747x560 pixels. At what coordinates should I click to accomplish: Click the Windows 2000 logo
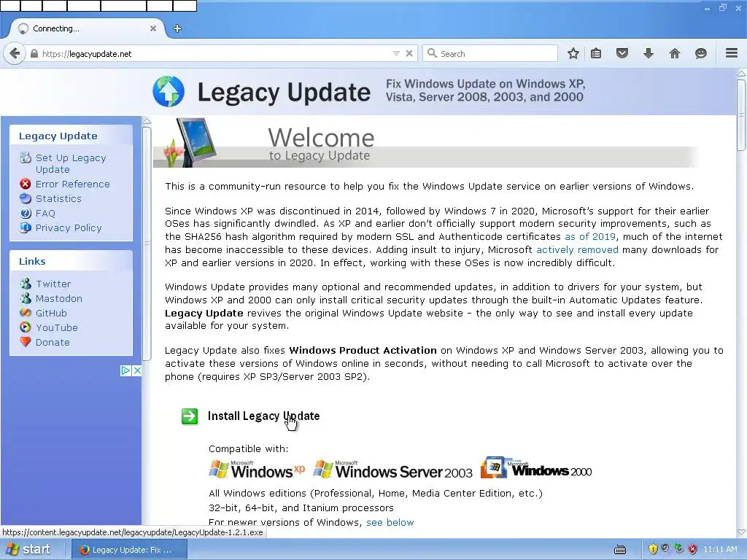tap(536, 468)
